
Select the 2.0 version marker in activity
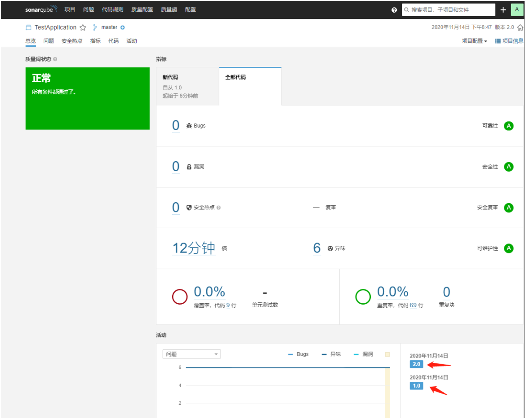coord(416,364)
